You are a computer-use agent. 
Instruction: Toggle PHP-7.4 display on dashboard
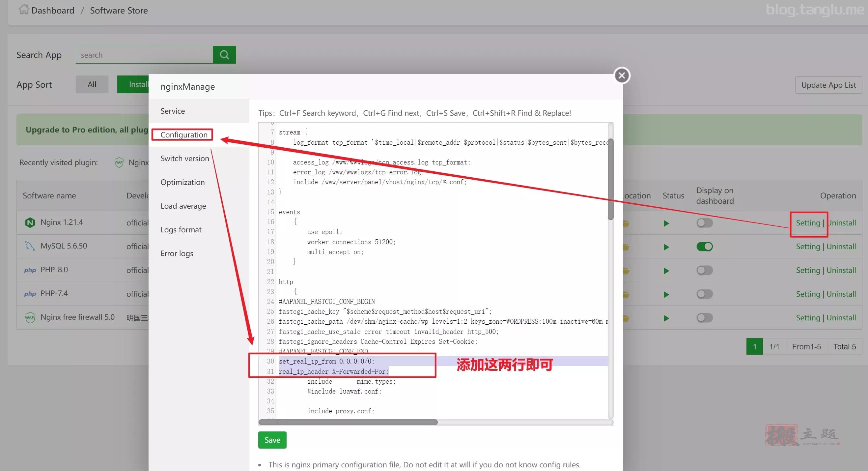tap(705, 294)
